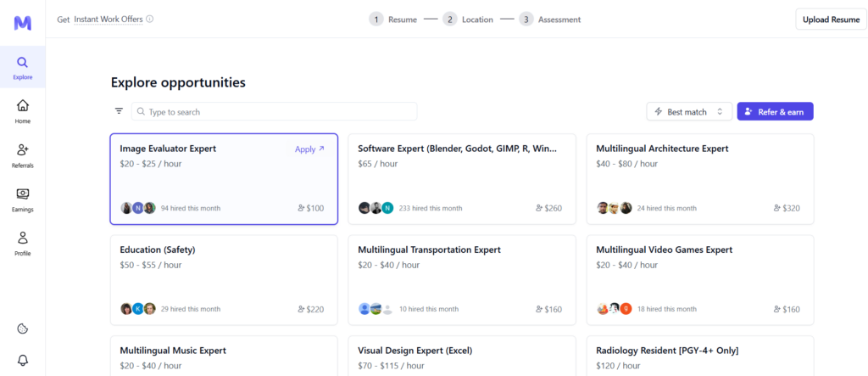Click the Refer & earn button
This screenshot has height=376, width=868.
(775, 111)
